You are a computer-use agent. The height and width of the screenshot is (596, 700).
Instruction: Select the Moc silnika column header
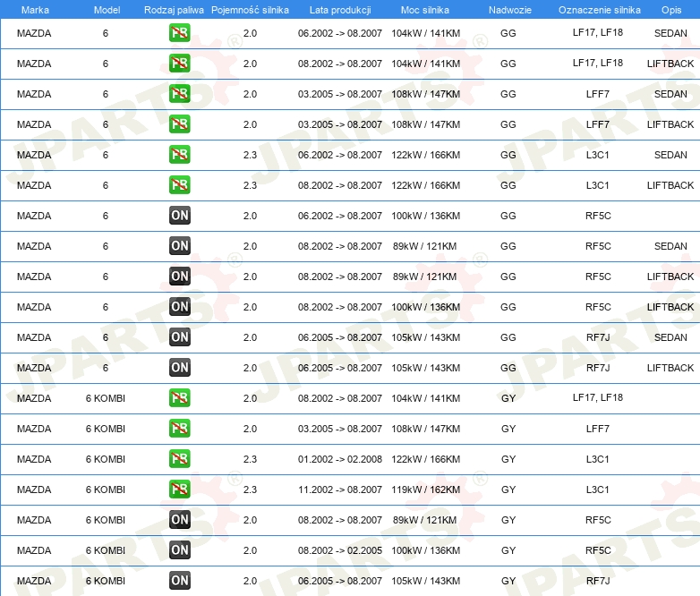tap(425, 9)
